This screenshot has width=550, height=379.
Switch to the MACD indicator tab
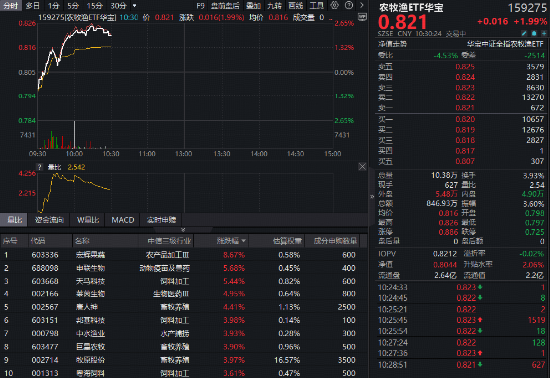123,220
